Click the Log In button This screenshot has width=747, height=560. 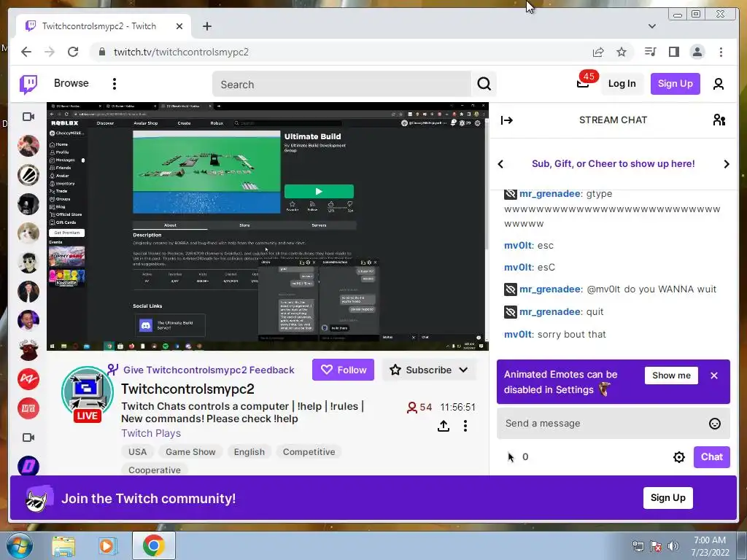[x=622, y=84]
